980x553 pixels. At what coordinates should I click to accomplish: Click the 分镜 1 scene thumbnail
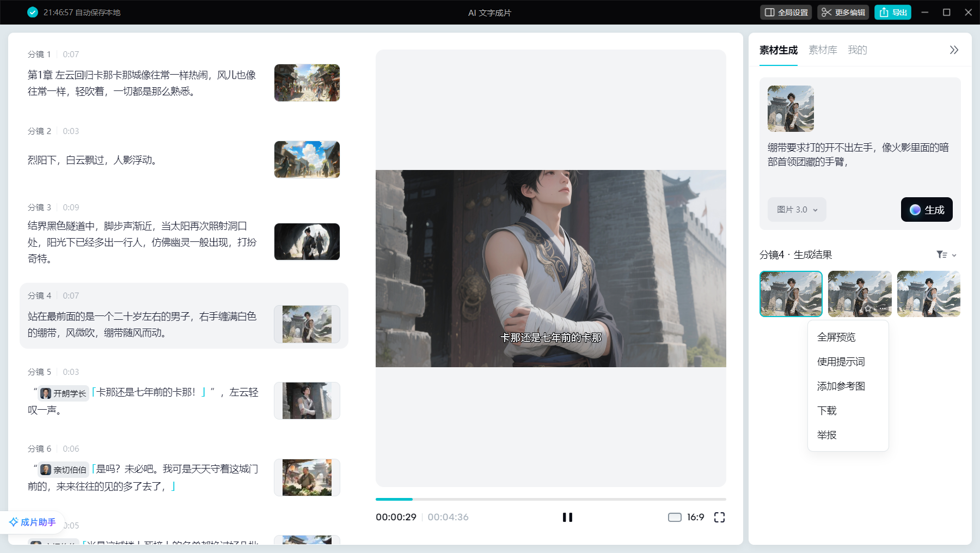coord(307,83)
